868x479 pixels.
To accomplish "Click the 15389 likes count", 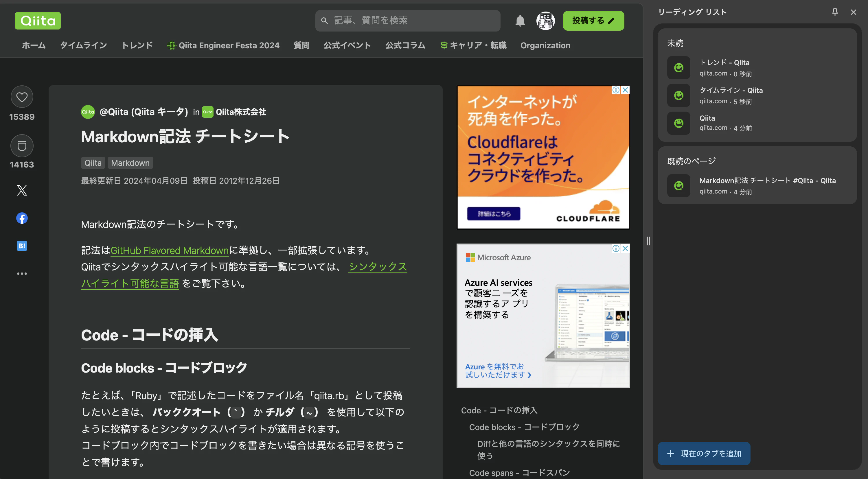I will click(x=22, y=117).
